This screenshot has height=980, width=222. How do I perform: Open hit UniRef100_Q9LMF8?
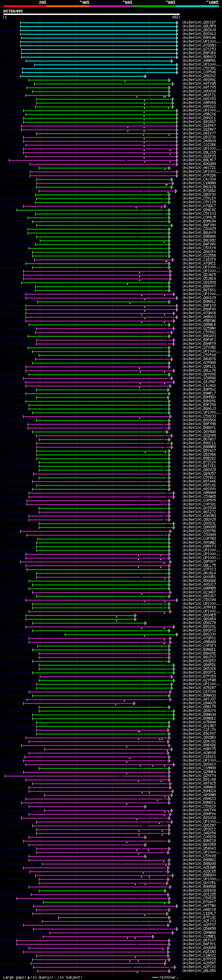(199, 26)
